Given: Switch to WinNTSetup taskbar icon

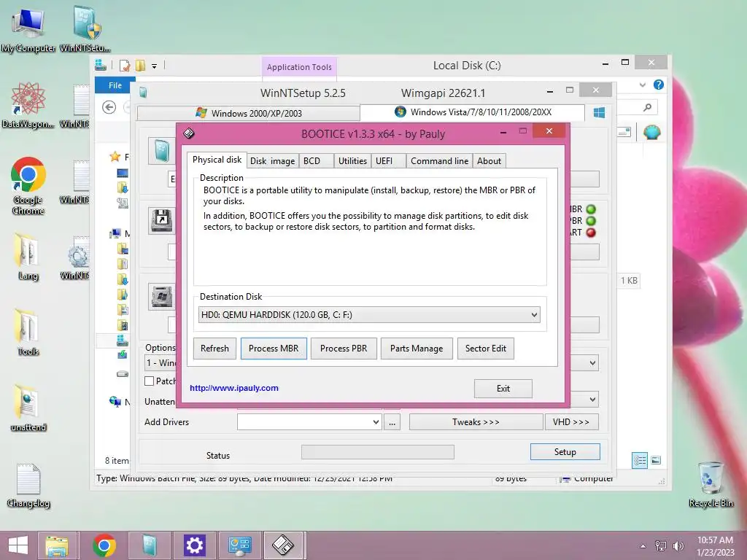Looking at the screenshot, I should 149,545.
